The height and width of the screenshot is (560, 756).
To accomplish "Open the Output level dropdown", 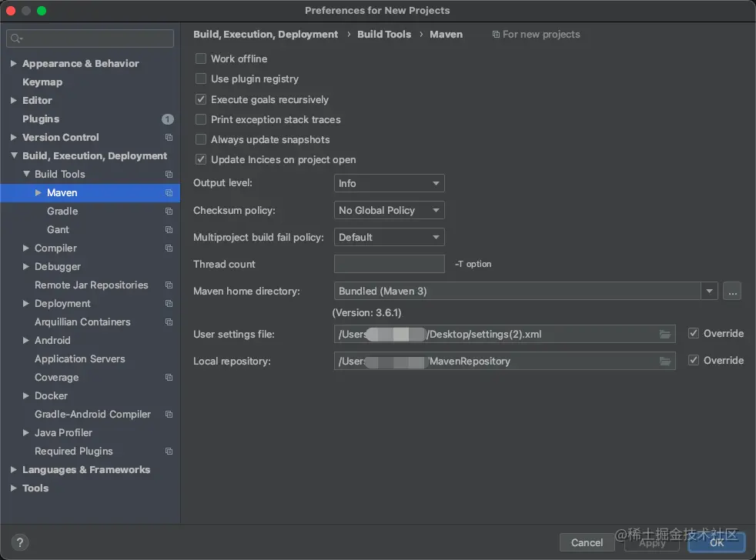I will pyautogui.click(x=389, y=183).
